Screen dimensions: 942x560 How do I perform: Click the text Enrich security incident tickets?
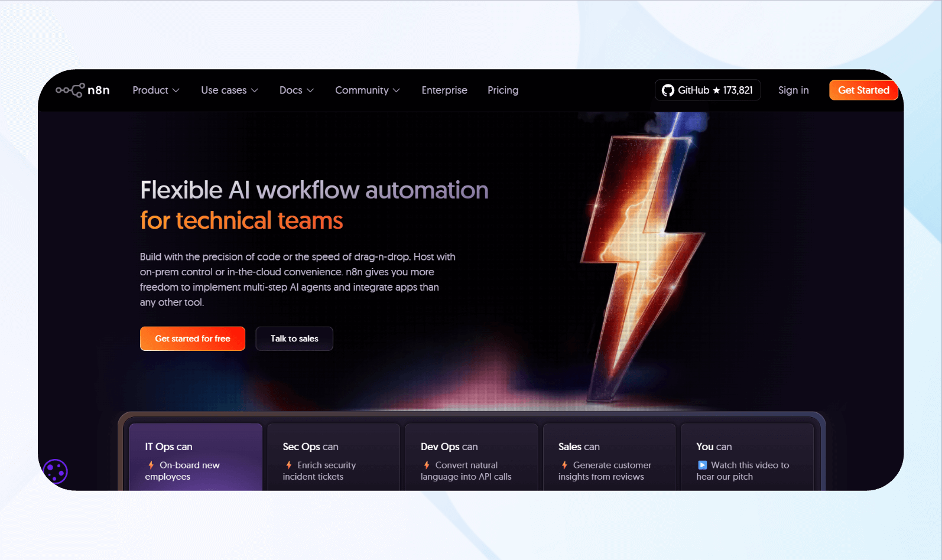320,471
